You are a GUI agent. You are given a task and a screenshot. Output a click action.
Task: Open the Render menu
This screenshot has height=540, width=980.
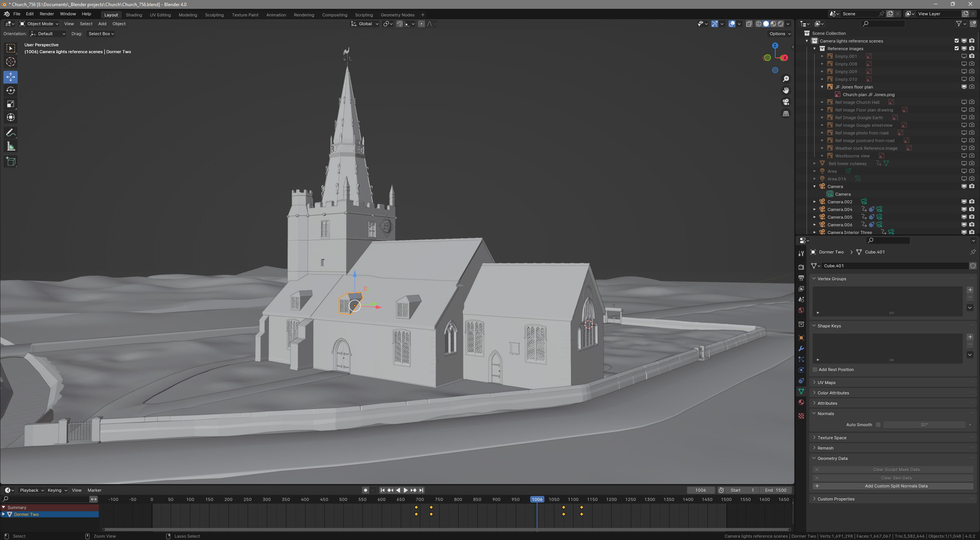tap(47, 14)
